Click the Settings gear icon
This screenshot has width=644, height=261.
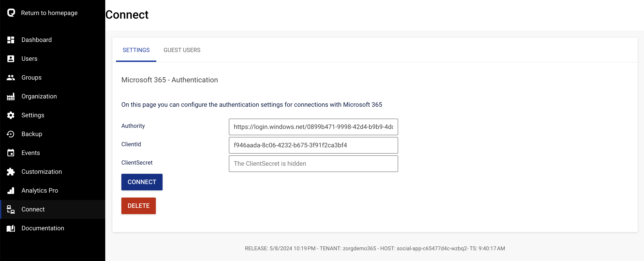11,115
